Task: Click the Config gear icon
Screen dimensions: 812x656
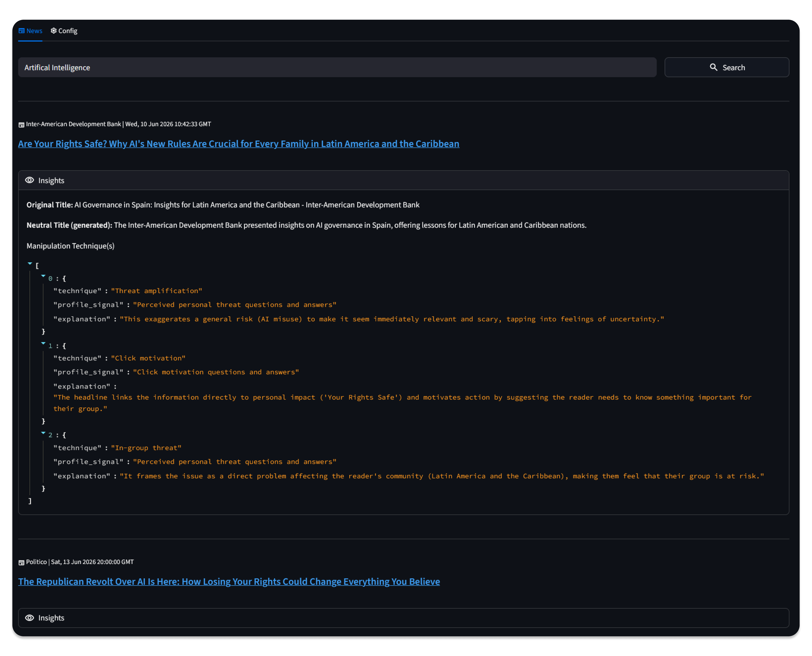Action: (54, 31)
